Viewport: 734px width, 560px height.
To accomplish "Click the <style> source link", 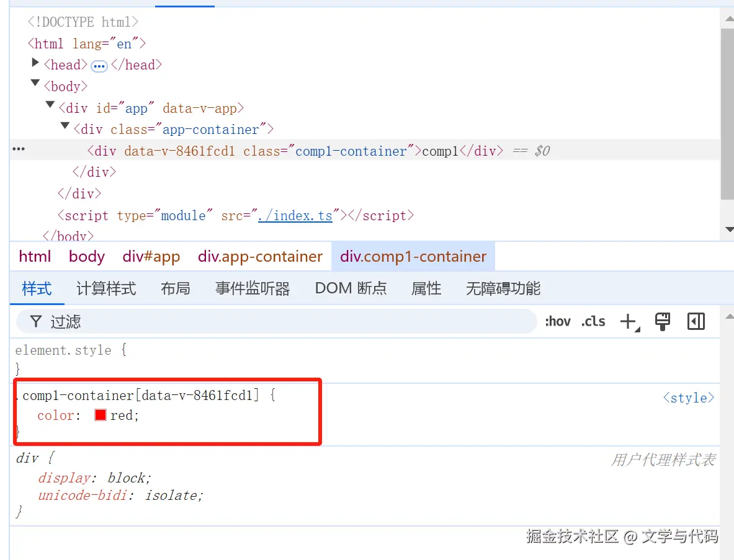I will click(x=689, y=398).
